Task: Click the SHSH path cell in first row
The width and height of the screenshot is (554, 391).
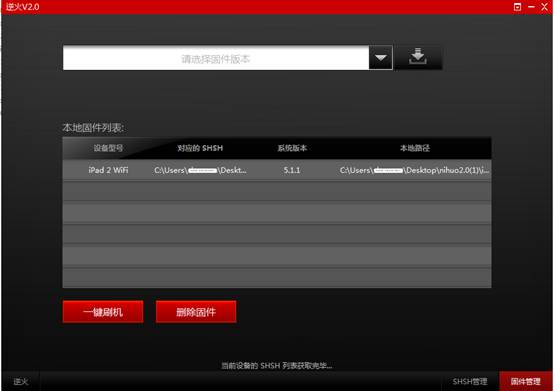Action: [200, 170]
